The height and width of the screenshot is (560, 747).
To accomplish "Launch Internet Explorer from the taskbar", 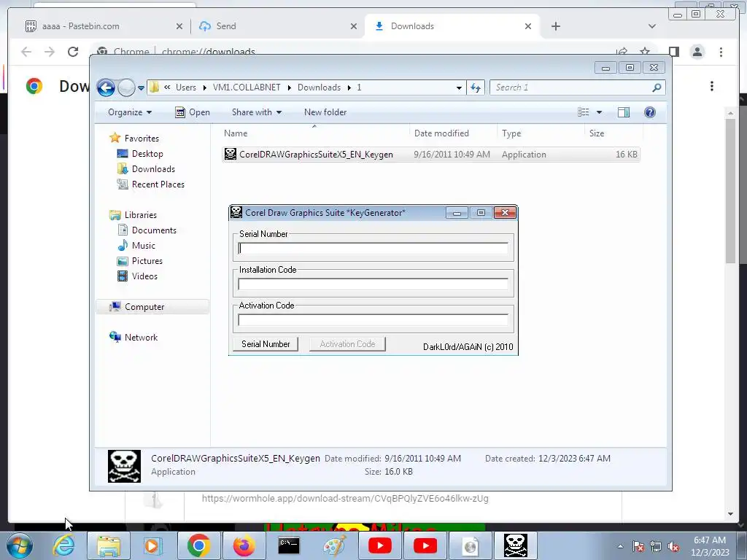I will tap(64, 545).
